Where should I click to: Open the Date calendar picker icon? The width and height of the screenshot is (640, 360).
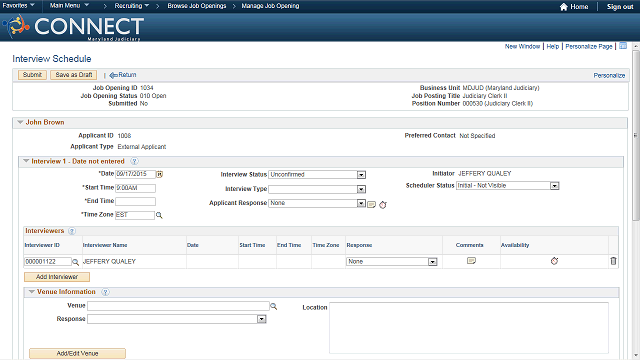tap(160, 174)
